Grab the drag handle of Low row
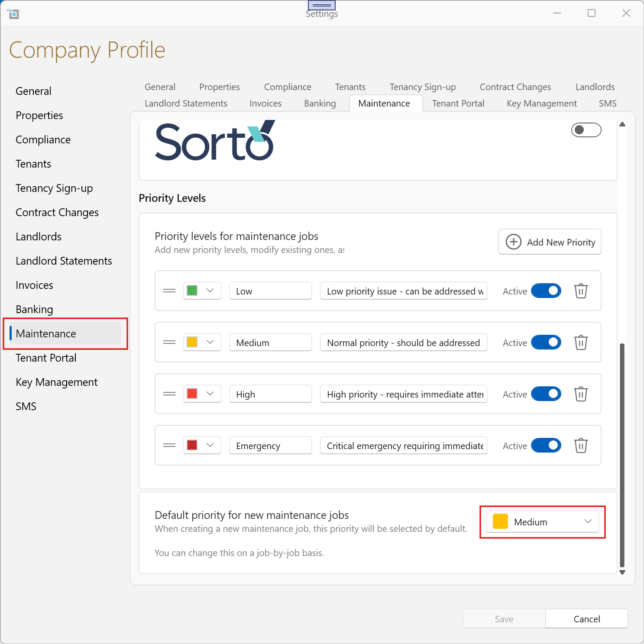Viewport: 644px width, 644px height. [169, 291]
